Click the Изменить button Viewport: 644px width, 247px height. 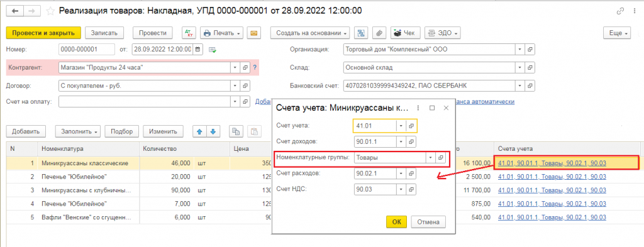[x=163, y=132]
